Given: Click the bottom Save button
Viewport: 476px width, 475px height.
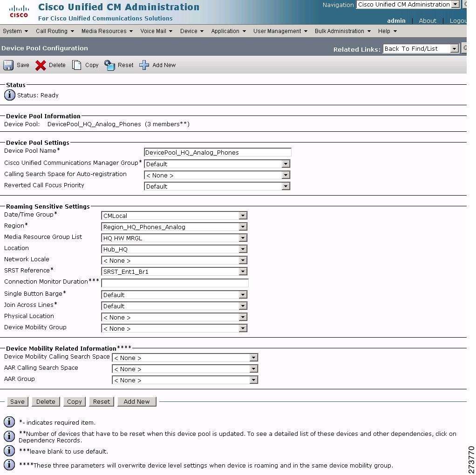Looking at the screenshot, I should (17, 401).
